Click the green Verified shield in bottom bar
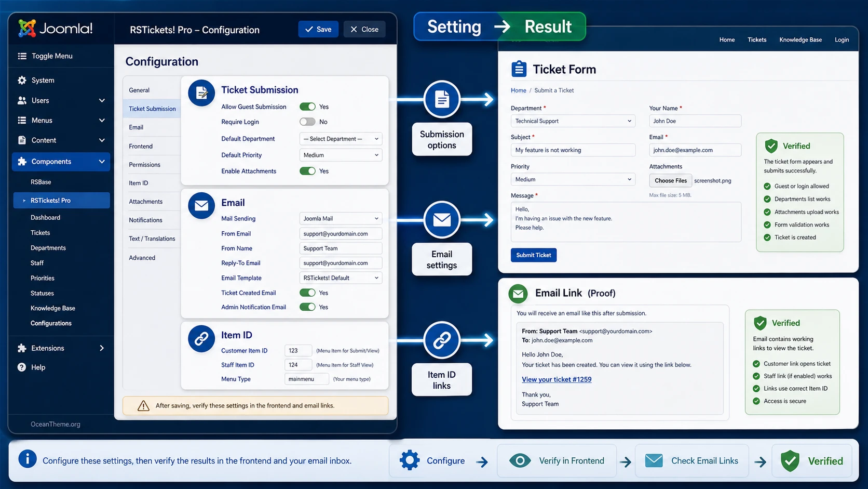 point(790,461)
